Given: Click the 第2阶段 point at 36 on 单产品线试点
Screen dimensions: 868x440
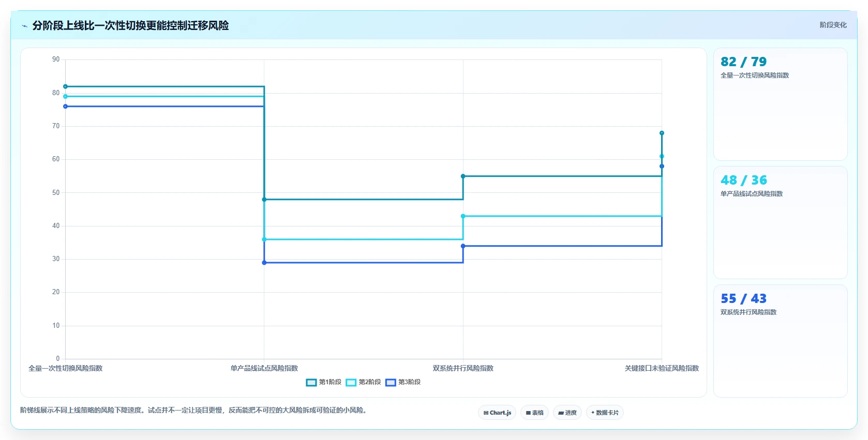Looking at the screenshot, I should (x=264, y=239).
